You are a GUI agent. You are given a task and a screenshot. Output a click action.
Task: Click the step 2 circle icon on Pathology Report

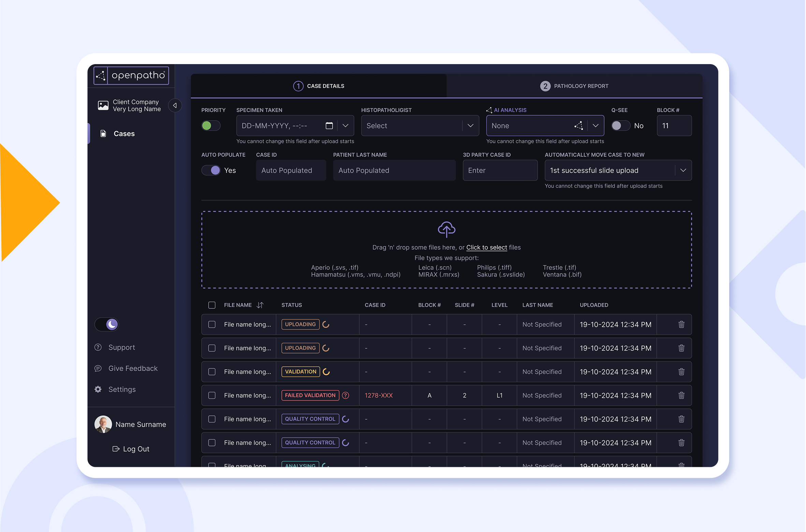(x=545, y=86)
